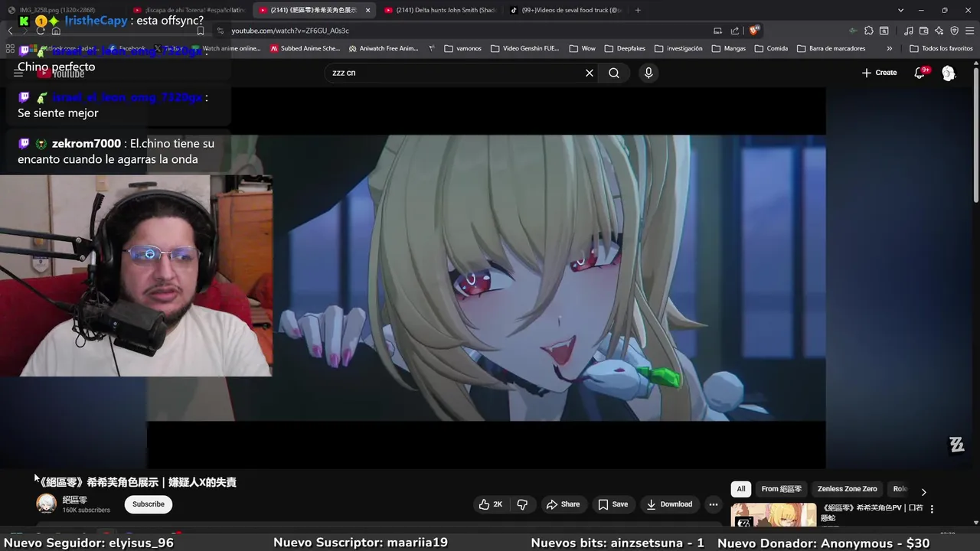Open 'Aniwatch Free Anim...' bookmark

[x=384, y=48]
